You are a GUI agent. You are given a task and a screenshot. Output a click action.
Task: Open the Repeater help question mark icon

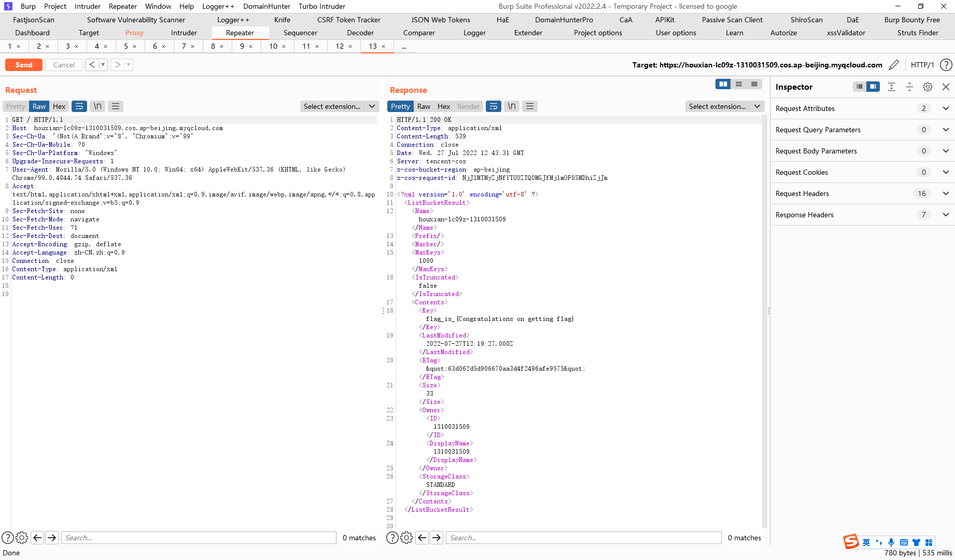coord(946,65)
